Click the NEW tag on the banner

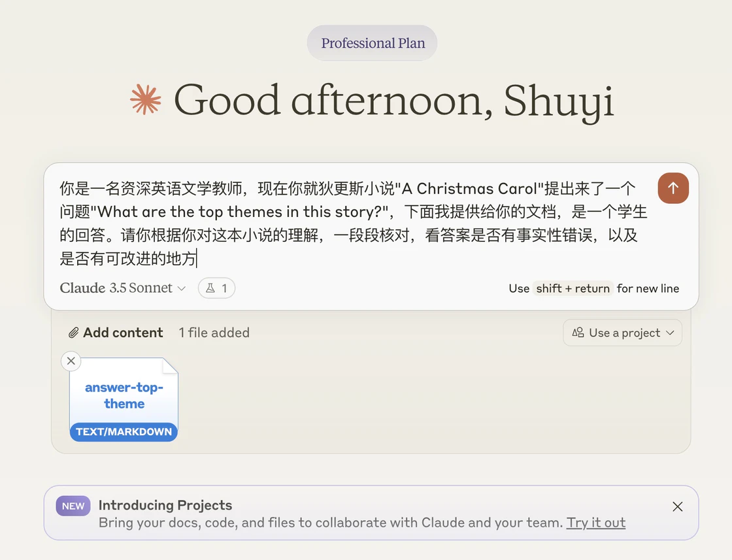click(73, 506)
